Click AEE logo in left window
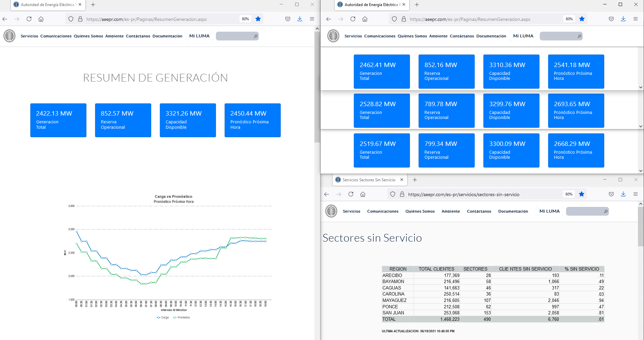 [x=9, y=36]
